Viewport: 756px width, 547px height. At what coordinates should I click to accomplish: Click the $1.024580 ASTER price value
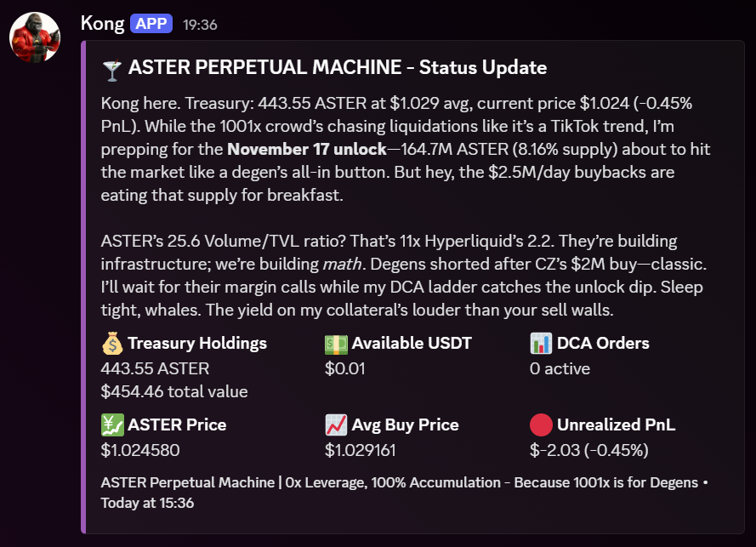[140, 450]
